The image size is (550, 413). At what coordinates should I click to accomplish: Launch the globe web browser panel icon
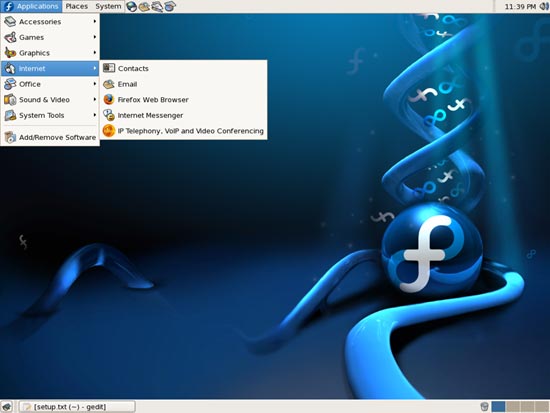pyautogui.click(x=132, y=6)
